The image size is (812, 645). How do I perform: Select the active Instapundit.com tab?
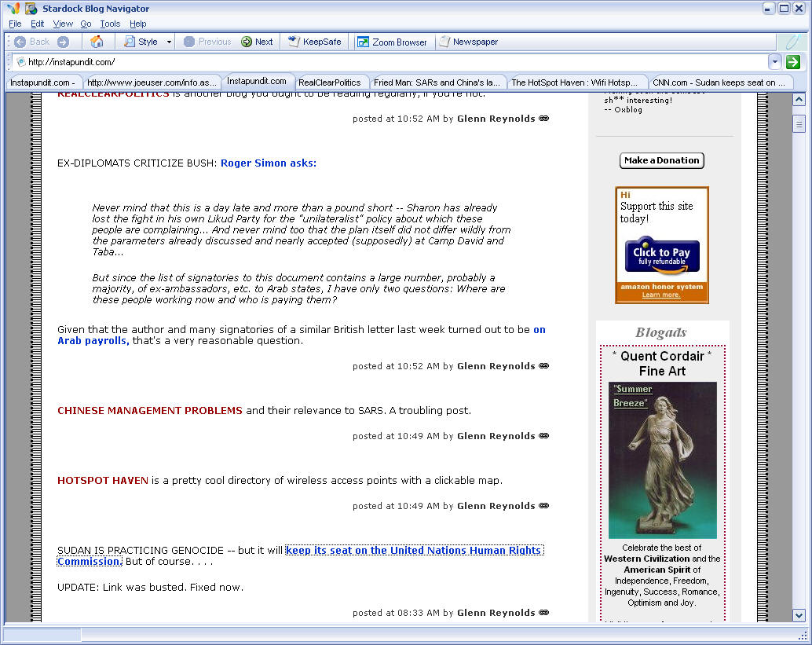256,82
